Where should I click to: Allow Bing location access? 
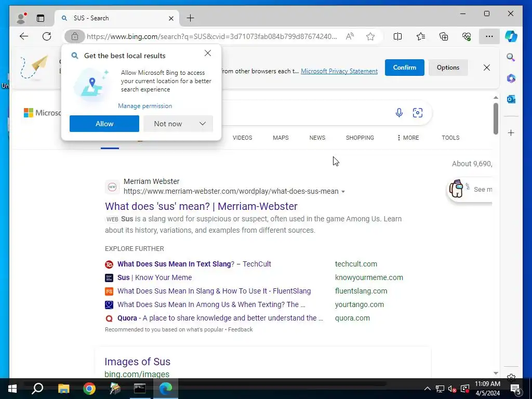coord(104,124)
